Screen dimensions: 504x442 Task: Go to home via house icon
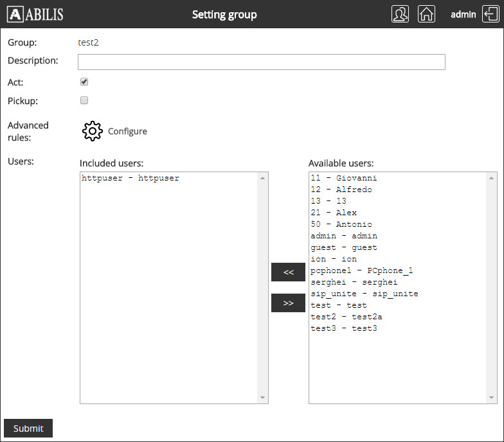point(426,14)
